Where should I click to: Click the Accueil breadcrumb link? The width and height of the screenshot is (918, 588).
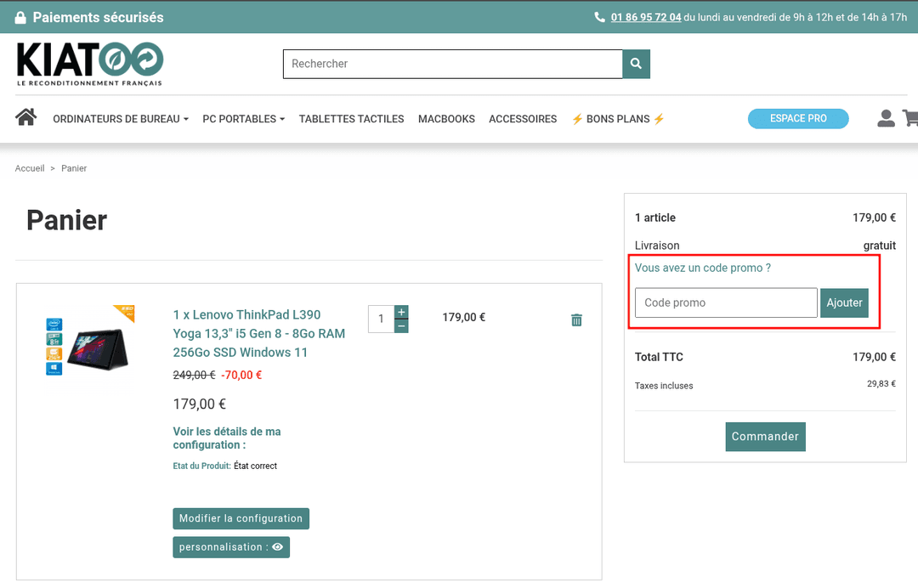point(30,168)
